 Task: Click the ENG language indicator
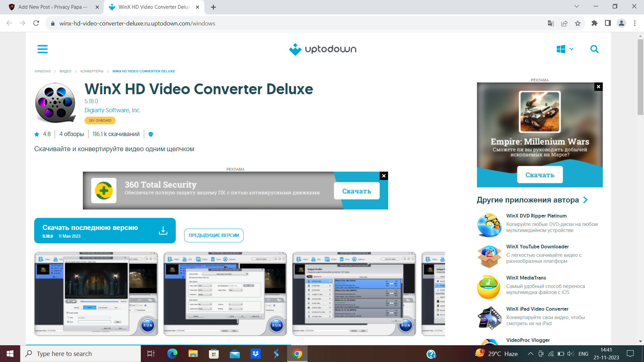click(x=583, y=354)
